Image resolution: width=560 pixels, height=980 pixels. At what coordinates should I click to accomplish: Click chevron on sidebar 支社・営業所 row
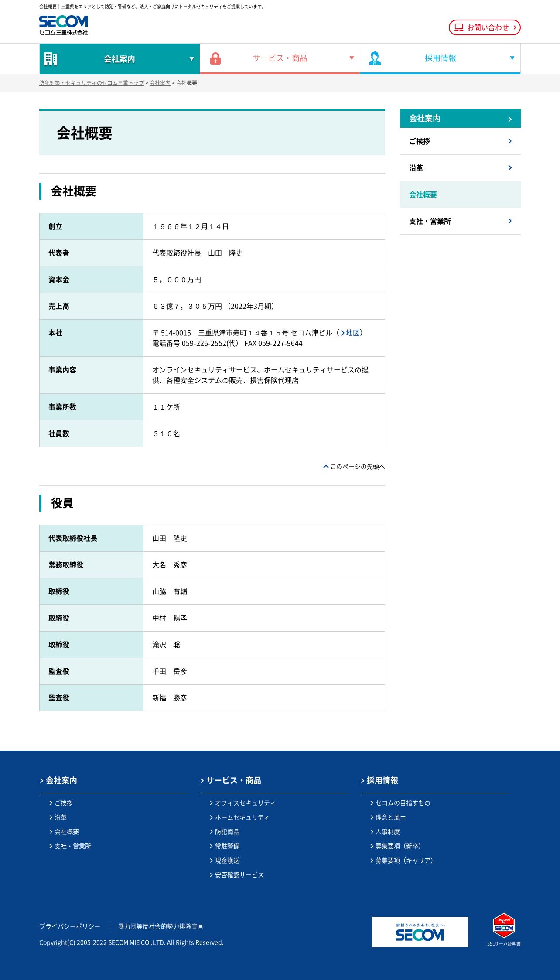tap(510, 221)
